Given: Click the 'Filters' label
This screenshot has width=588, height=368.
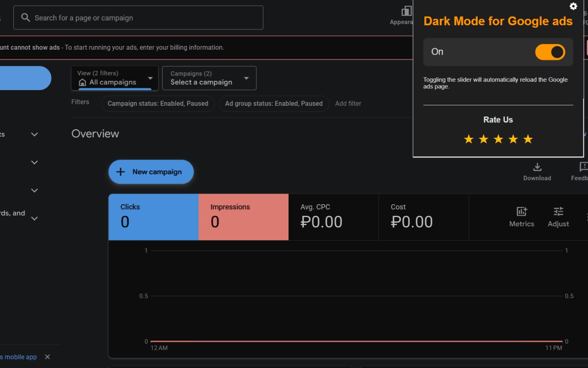Looking at the screenshot, I should (x=80, y=102).
